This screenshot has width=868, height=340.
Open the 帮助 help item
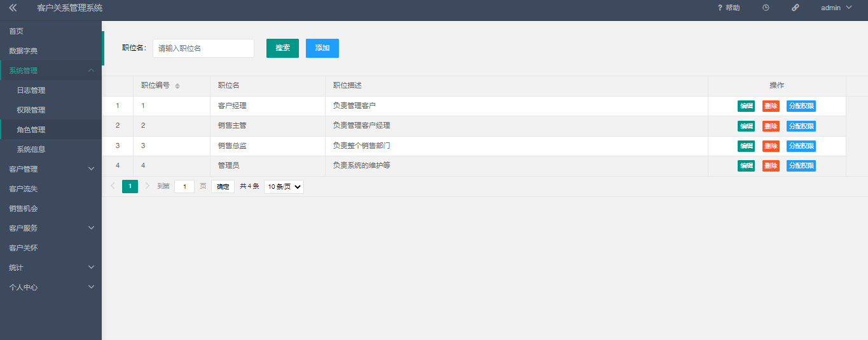tap(729, 8)
